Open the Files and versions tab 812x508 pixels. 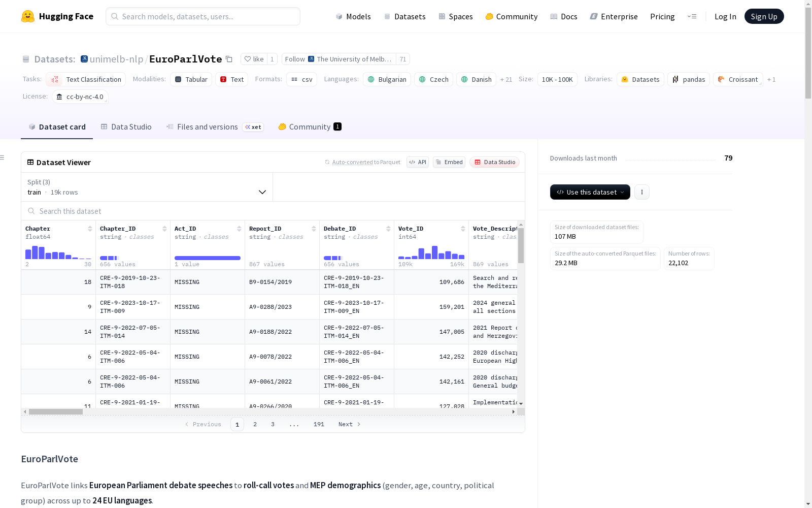tap(215, 127)
